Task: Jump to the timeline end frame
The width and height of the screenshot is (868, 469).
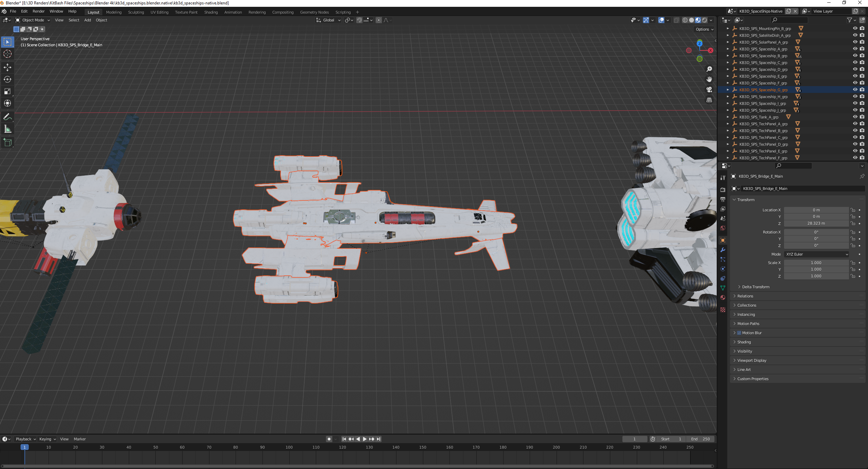Action: 378,439
